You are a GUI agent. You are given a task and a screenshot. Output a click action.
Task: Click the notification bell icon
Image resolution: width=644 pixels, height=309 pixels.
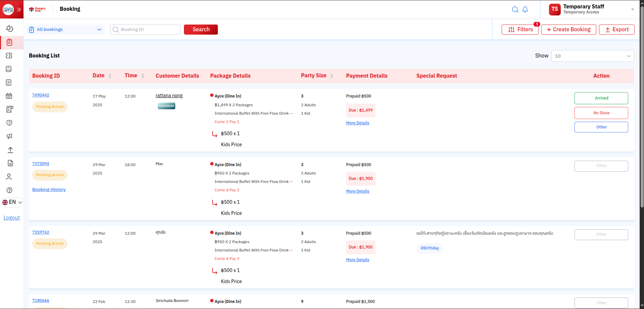525,9
